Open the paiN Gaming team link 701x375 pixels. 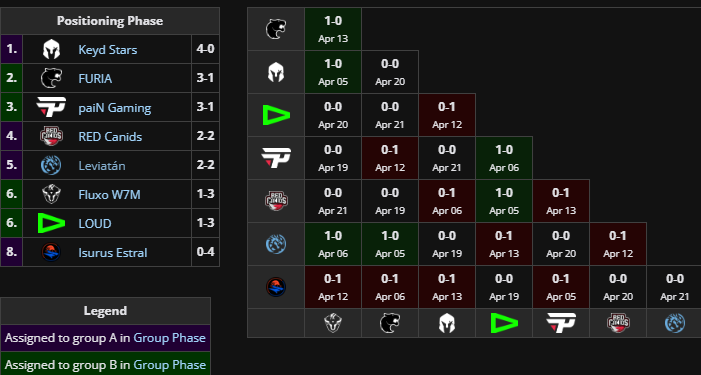click(115, 108)
